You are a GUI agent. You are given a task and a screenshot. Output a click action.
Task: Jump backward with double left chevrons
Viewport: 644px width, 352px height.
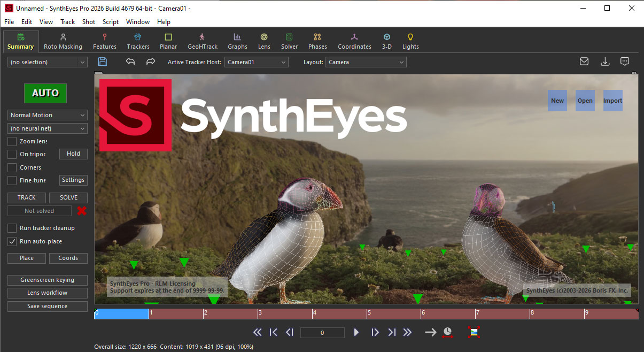(x=257, y=332)
